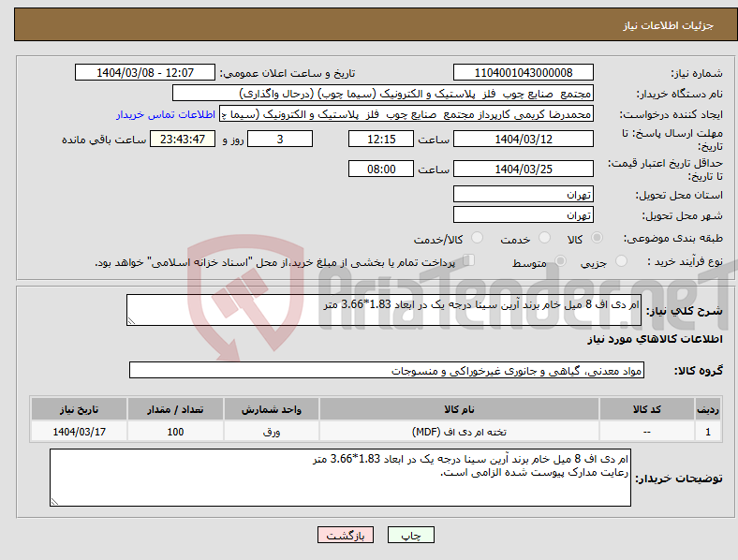Click the deadline time field 12:15
Screen dimensions: 738x560
381,139
